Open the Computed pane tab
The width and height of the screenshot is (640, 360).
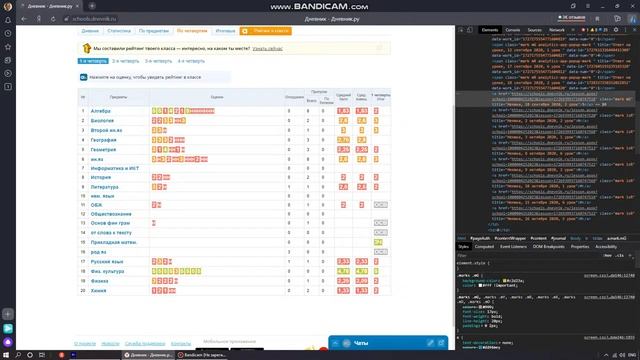click(484, 247)
